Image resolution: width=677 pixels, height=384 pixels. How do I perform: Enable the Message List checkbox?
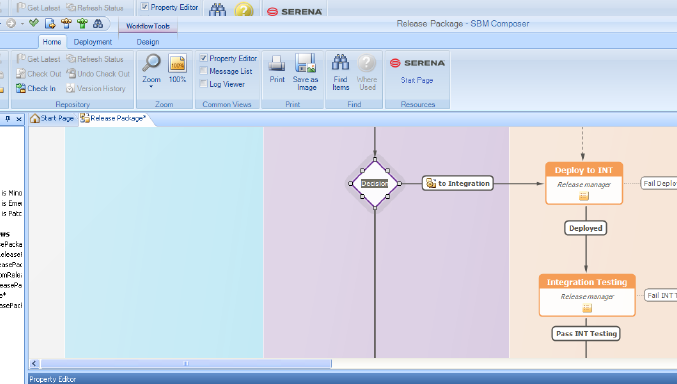point(203,71)
